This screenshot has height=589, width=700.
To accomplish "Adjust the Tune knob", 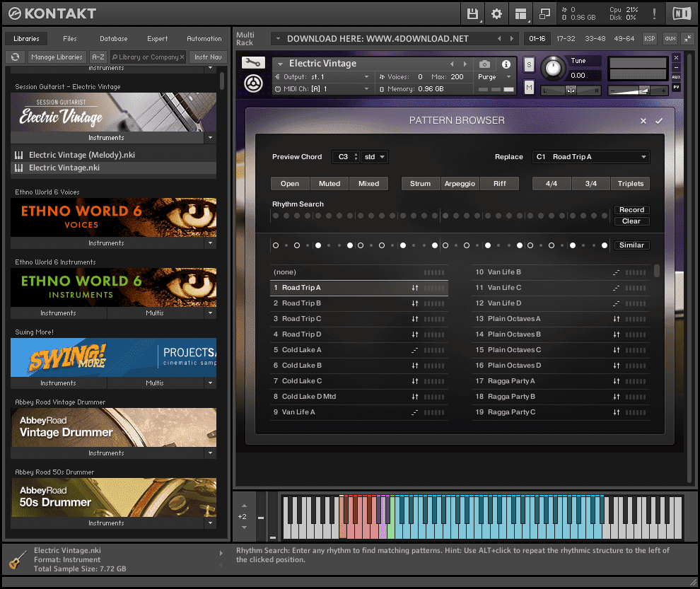I will tap(553, 68).
